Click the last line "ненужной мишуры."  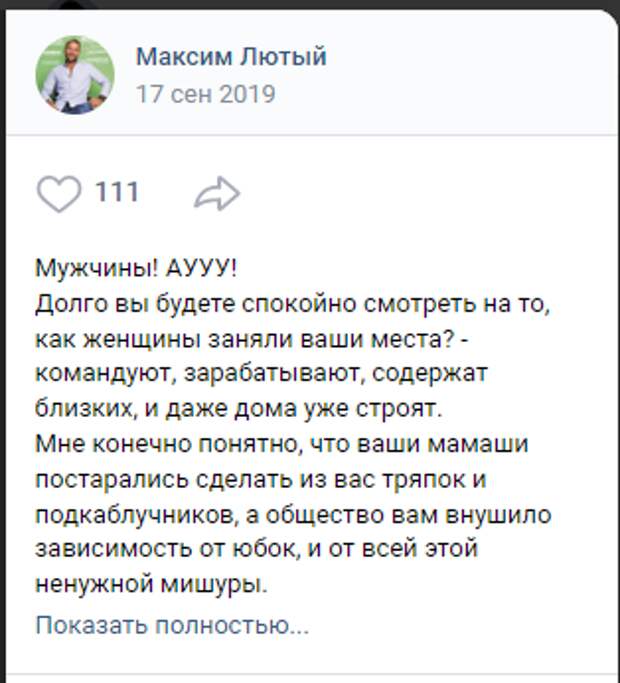151,584
